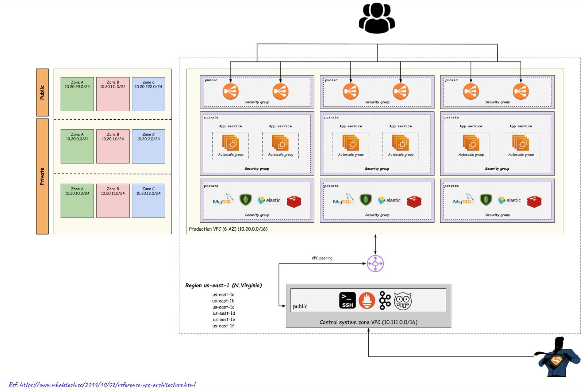The width and height of the screenshot is (584, 392).
Task: Select the MongoDB leaf icon in right column
Action: click(x=486, y=200)
